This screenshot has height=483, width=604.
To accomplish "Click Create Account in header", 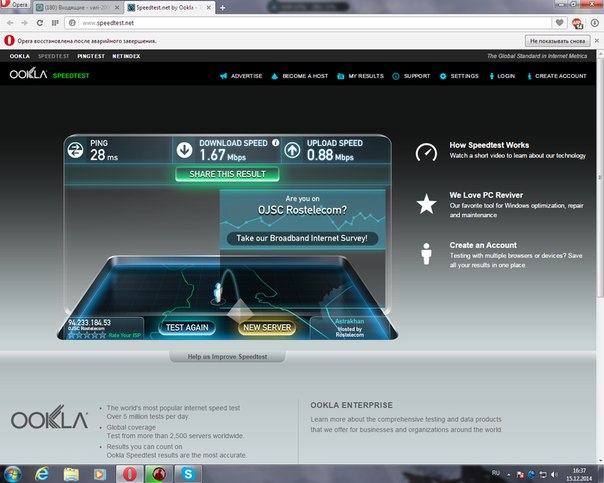I will 560,76.
